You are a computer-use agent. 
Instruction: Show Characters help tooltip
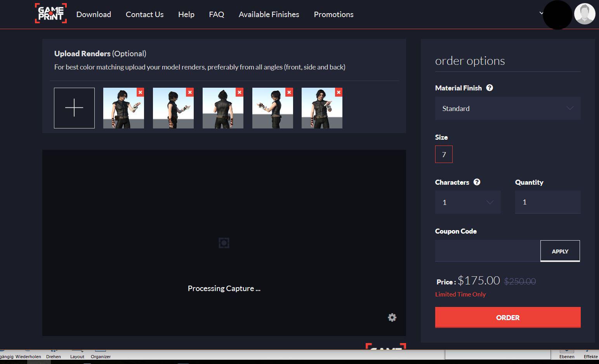click(x=477, y=182)
